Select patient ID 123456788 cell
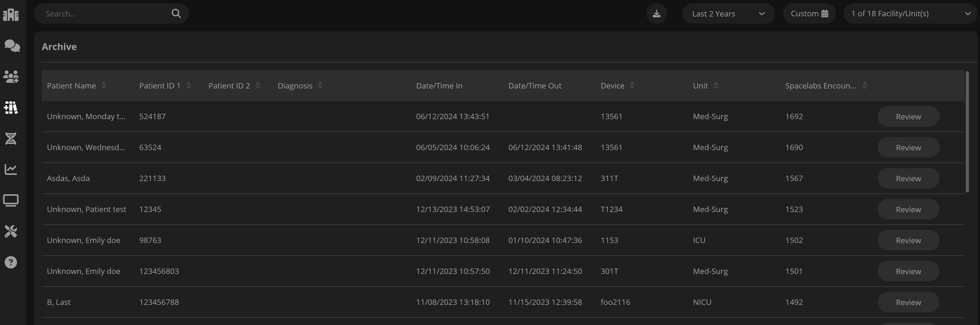 coord(159,302)
